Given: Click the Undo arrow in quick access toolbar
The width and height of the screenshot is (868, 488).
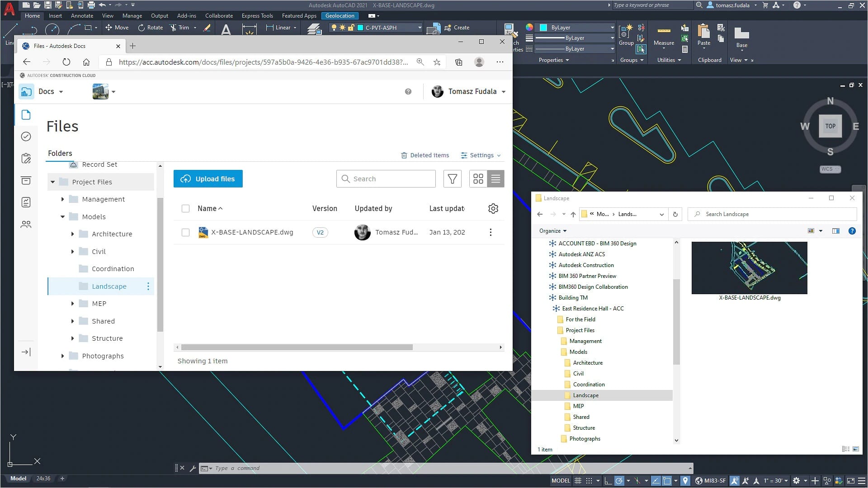Looking at the screenshot, I should (102, 5).
